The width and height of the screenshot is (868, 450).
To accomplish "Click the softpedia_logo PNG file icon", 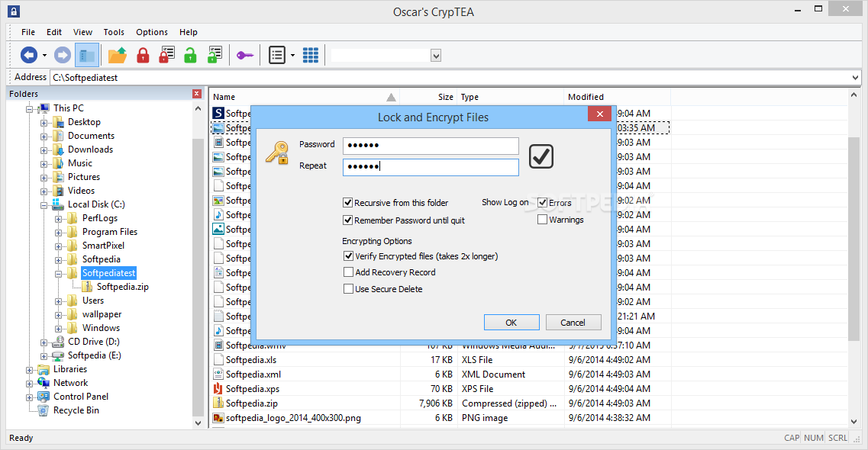I will pyautogui.click(x=218, y=418).
